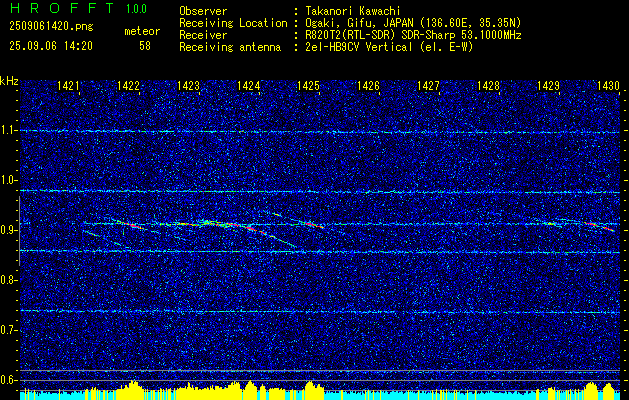Viewport: 629px width, 400px height.
Task: Click the Observer field label
Action: (x=203, y=11)
